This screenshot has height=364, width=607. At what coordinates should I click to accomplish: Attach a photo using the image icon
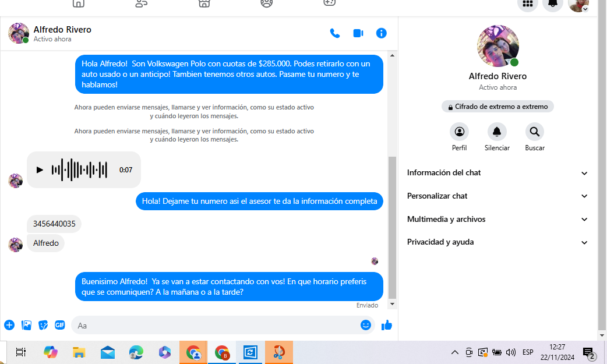click(x=26, y=325)
